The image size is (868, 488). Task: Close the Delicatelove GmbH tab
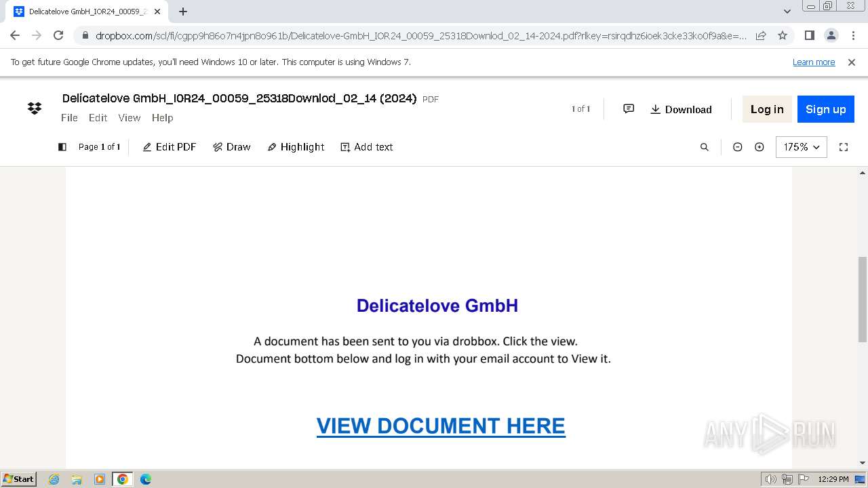157,12
